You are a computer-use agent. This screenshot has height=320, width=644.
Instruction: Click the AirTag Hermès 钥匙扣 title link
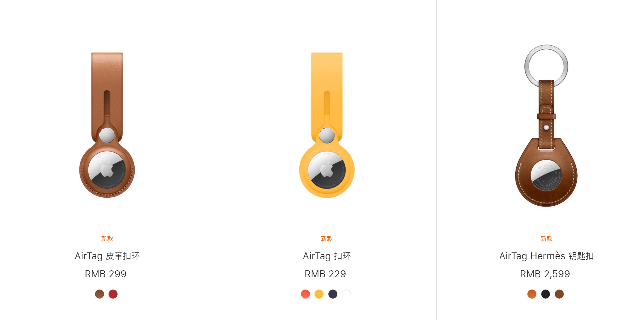[x=546, y=256]
